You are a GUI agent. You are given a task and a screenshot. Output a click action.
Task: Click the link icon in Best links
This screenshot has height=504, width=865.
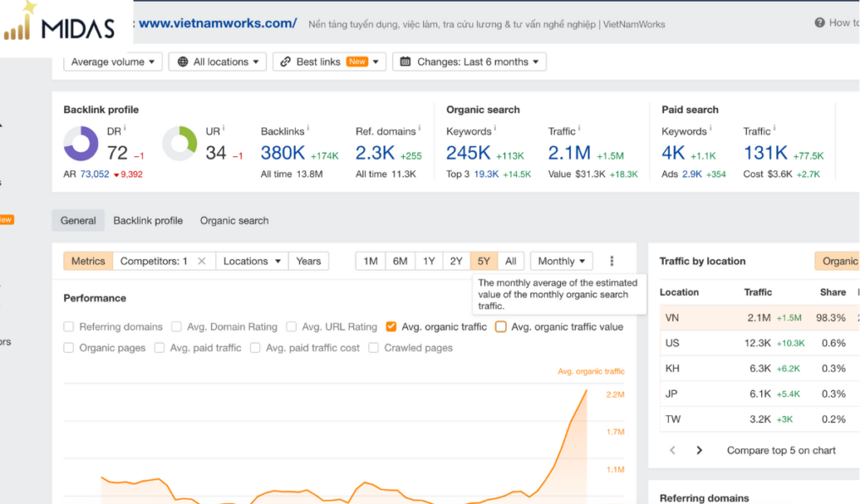pyautogui.click(x=286, y=62)
